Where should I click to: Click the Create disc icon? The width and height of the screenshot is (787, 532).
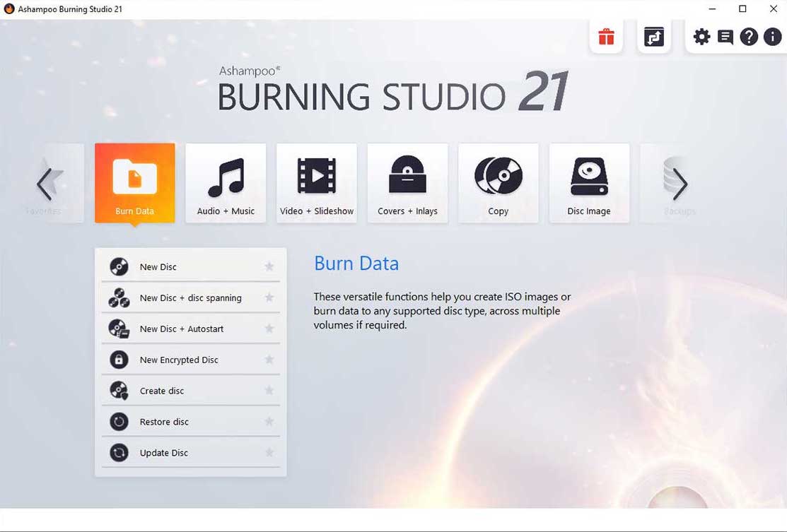pos(119,391)
